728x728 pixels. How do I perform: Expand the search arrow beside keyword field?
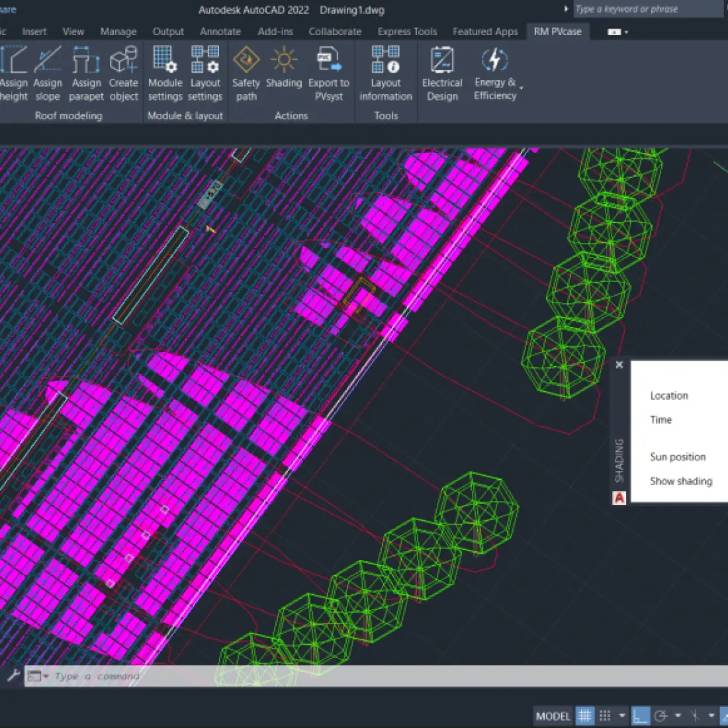click(x=566, y=9)
